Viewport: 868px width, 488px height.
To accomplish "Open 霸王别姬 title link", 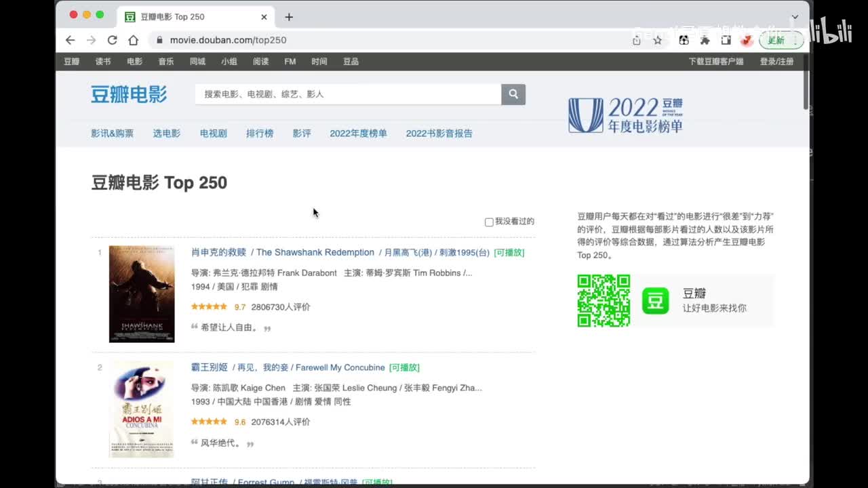I will 210,367.
